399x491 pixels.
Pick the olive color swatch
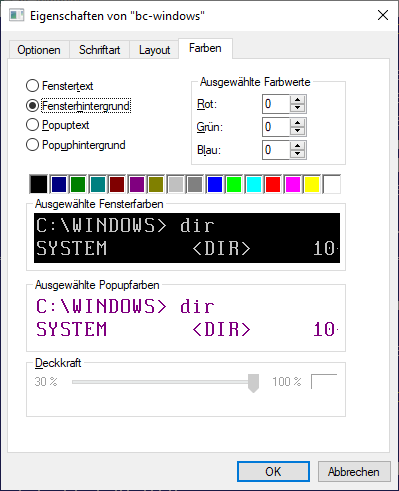tap(156, 184)
